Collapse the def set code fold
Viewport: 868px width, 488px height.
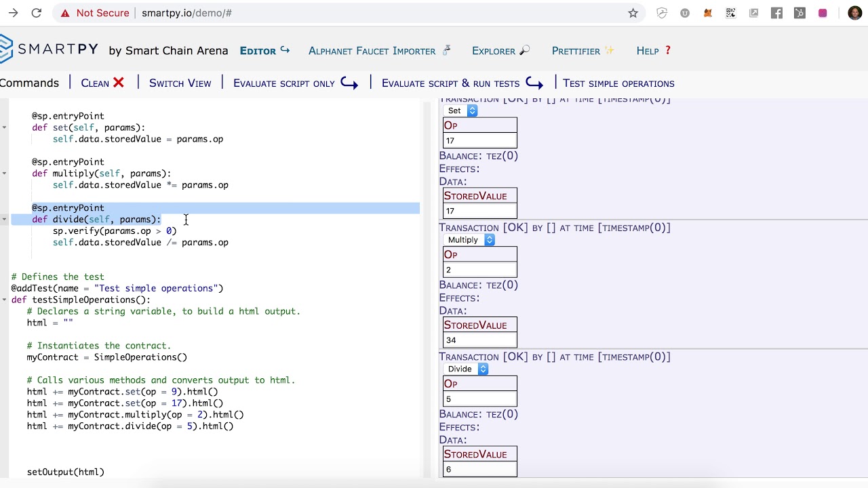pos(4,127)
